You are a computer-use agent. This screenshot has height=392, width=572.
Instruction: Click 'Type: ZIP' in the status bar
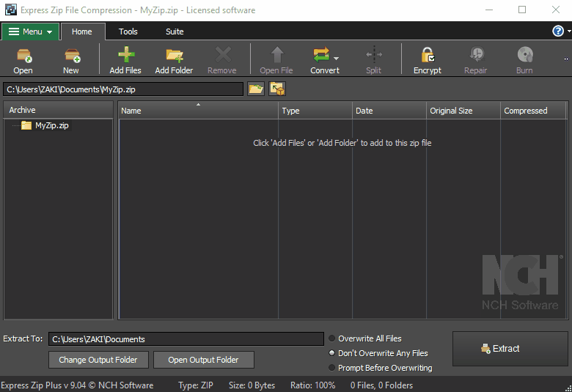pos(196,385)
